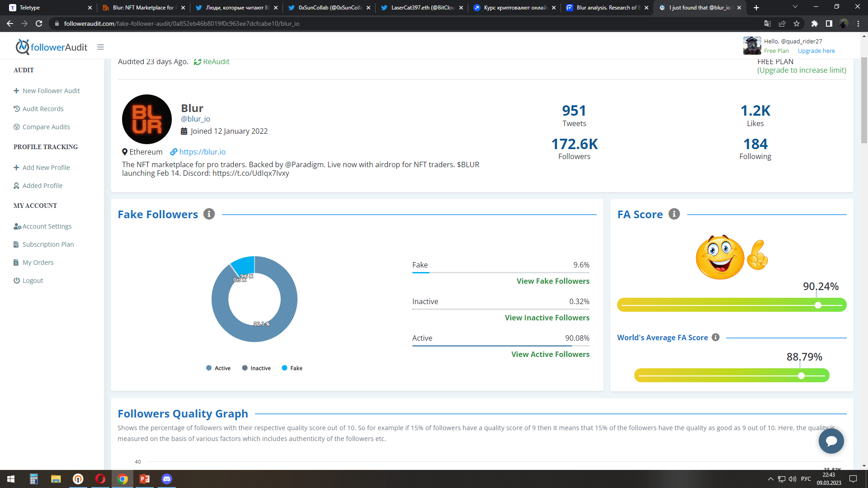The height and width of the screenshot is (488, 868).
Task: Open the chat support bubble
Action: 831,441
